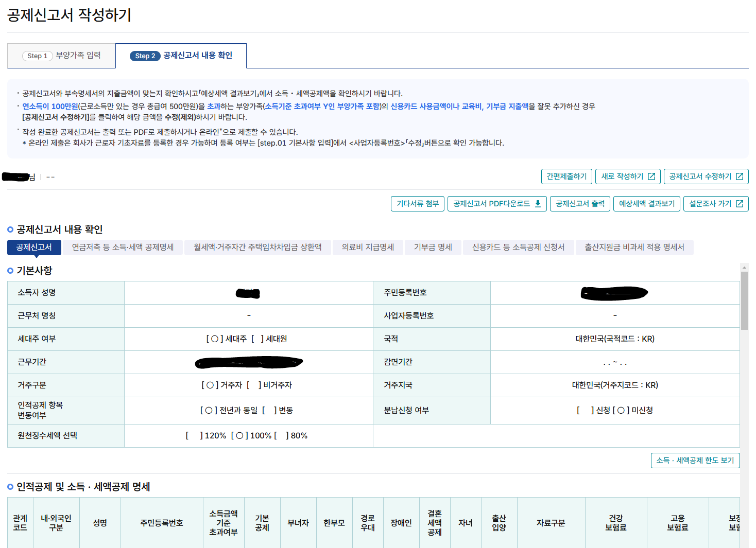Click 장애인 column header
756x548 pixels.
pos(401,523)
